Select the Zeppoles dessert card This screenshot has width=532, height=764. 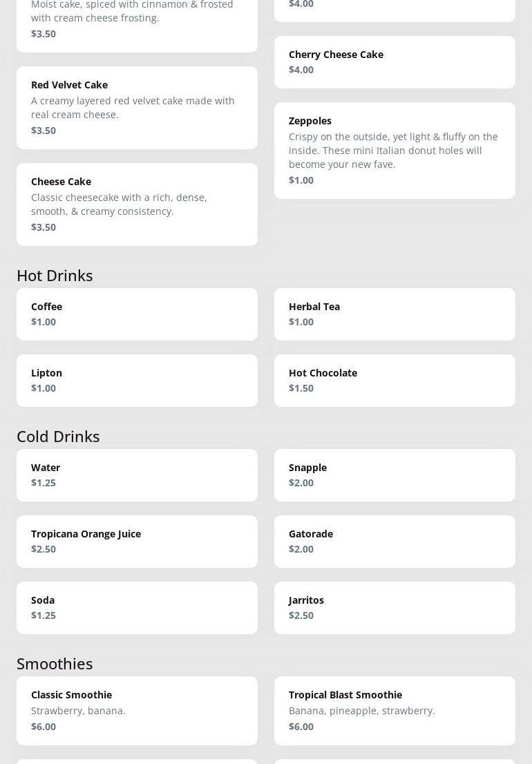click(x=395, y=151)
